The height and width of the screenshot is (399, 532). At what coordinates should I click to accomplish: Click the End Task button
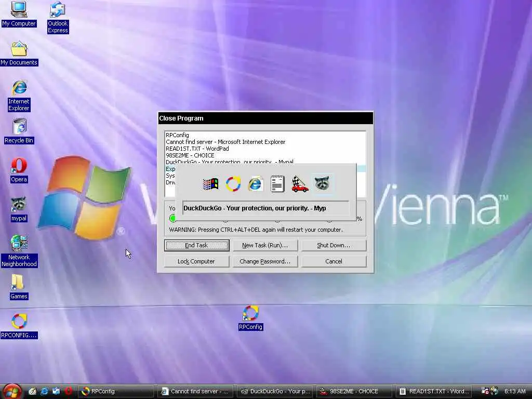coord(196,245)
